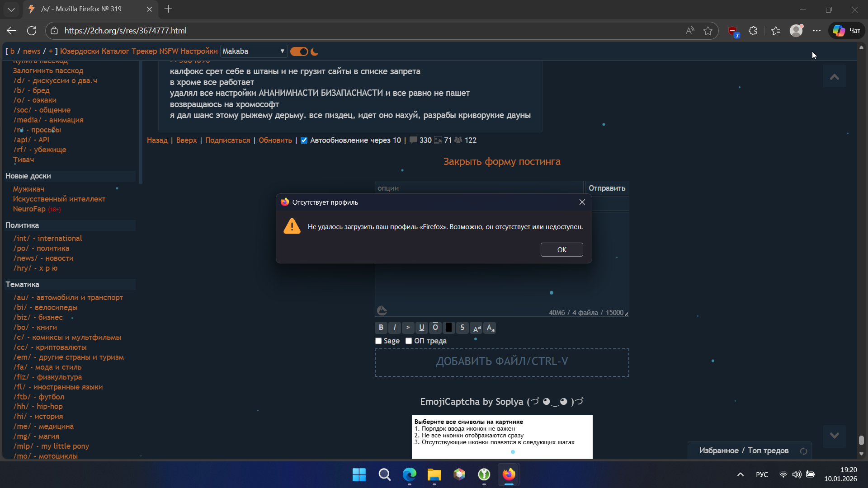This screenshot has height=488, width=868.
Task: Click the moon night-mode icon
Action: coord(315,52)
